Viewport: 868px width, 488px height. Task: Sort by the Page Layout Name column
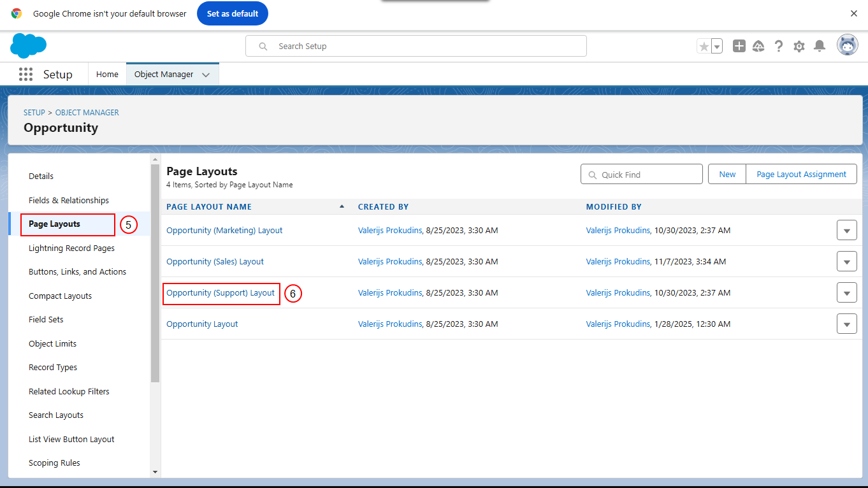(x=209, y=206)
